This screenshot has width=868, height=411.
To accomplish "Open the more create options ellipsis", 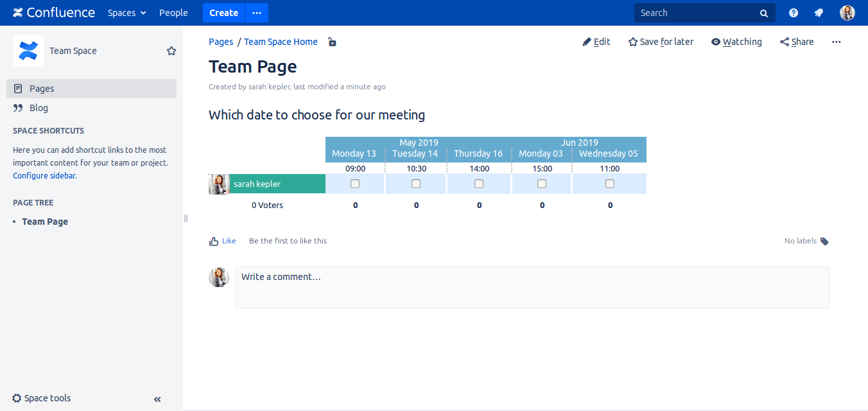I will click(x=257, y=13).
